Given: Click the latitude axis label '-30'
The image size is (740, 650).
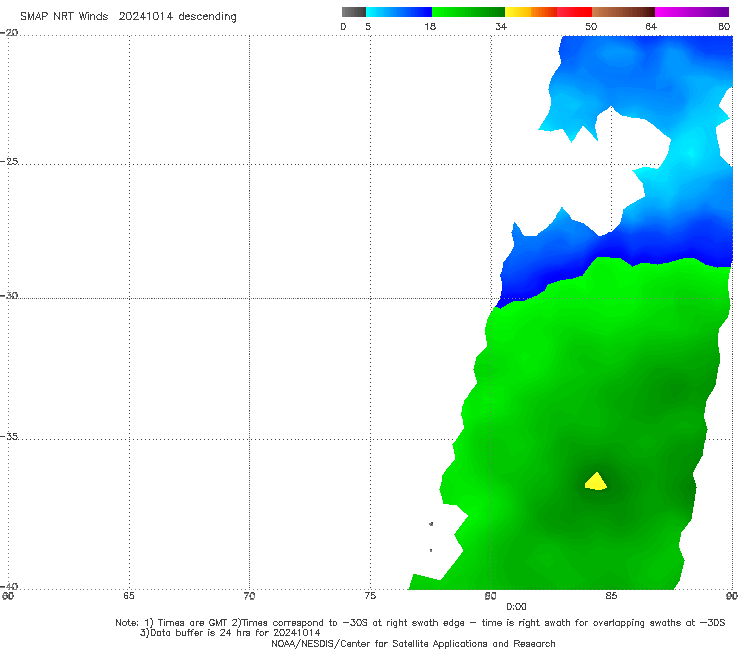Looking at the screenshot, I should coord(9,295).
